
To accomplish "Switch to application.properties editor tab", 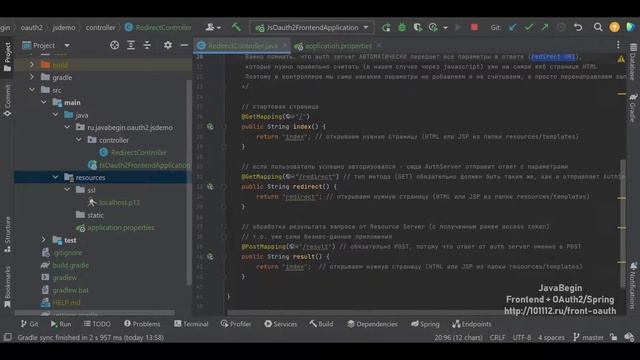I will [x=338, y=46].
